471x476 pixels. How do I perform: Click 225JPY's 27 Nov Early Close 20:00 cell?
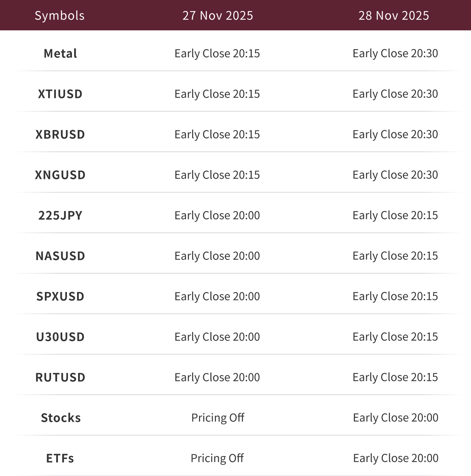pyautogui.click(x=217, y=215)
